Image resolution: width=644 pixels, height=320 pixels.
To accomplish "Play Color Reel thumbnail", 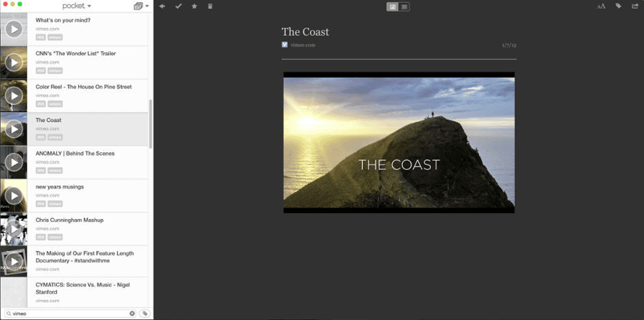I will point(14,96).
